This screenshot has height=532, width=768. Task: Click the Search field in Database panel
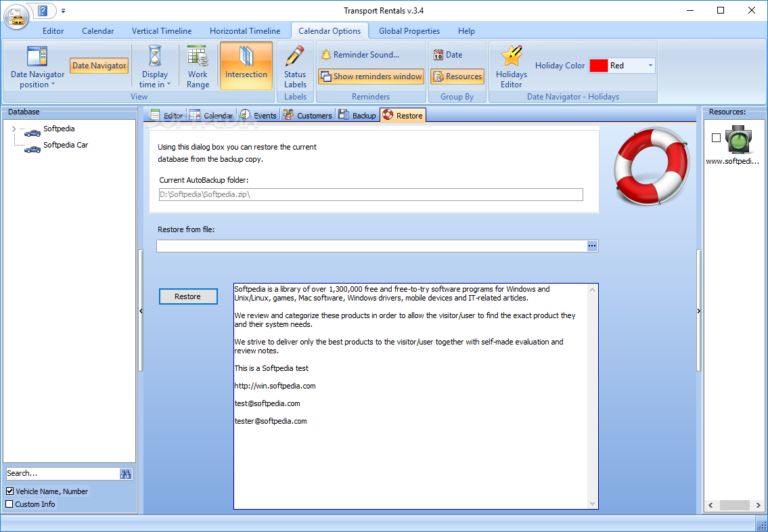pos(62,473)
